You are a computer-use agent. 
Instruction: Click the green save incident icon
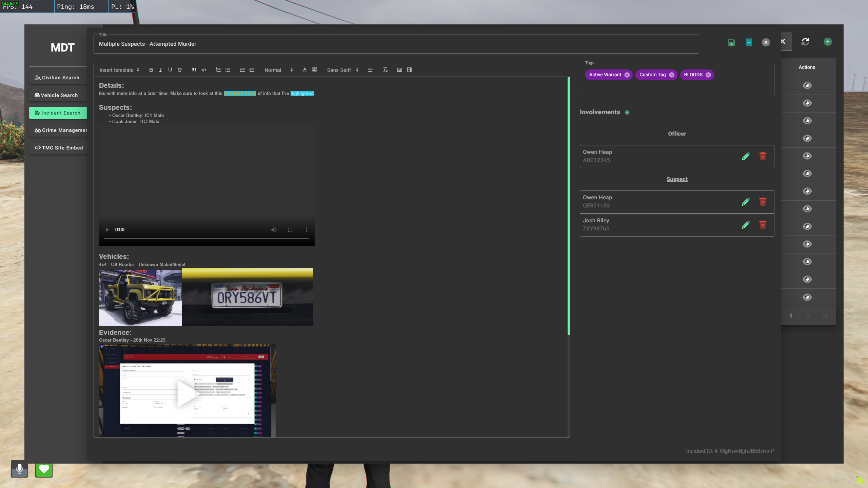point(731,42)
